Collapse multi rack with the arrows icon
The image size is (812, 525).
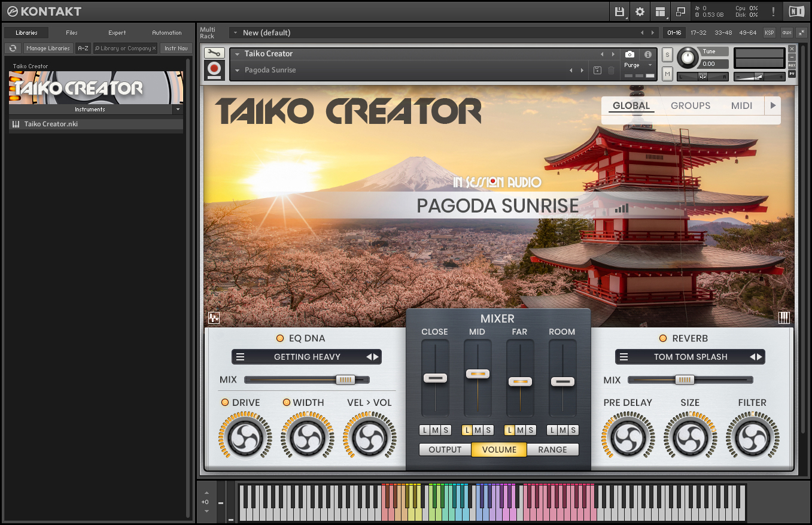click(x=801, y=32)
